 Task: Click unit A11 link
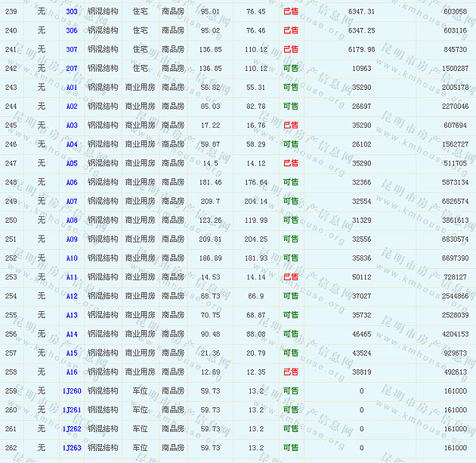point(71,277)
